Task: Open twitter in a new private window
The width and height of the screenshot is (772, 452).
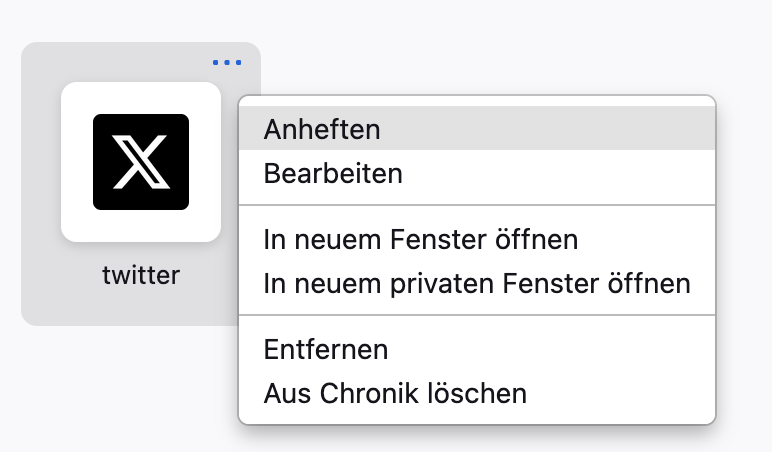Action: 476,284
